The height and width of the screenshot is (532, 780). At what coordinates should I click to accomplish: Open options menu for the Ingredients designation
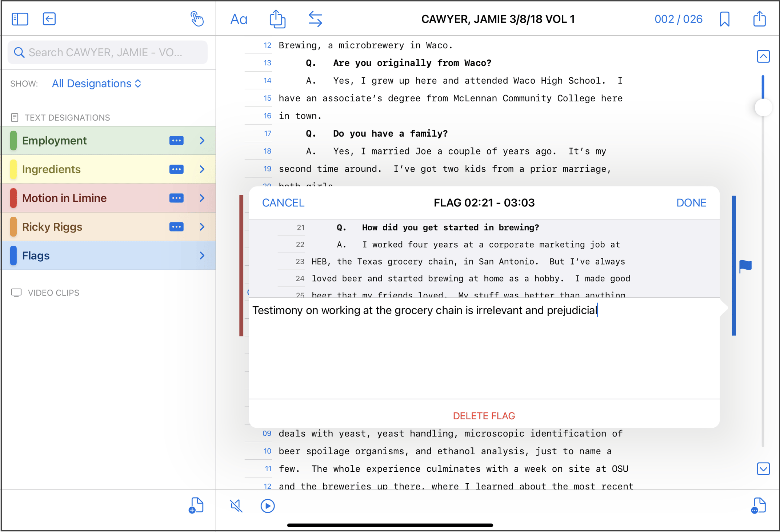176,169
